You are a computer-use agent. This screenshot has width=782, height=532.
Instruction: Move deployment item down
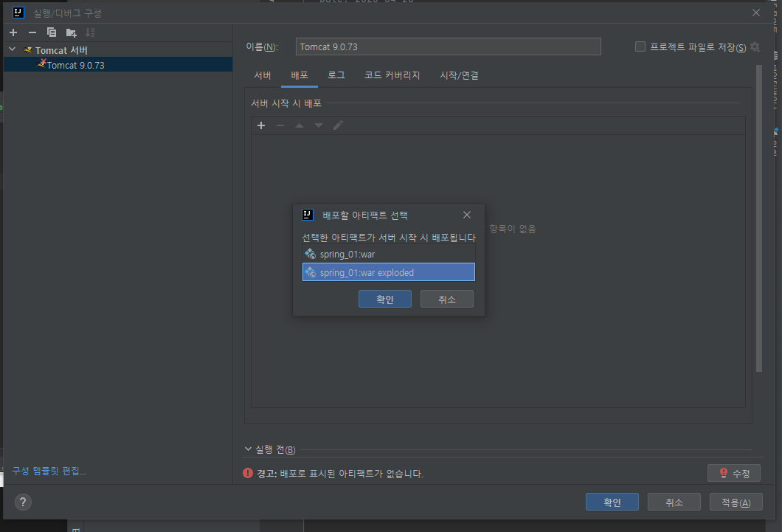[318, 125]
